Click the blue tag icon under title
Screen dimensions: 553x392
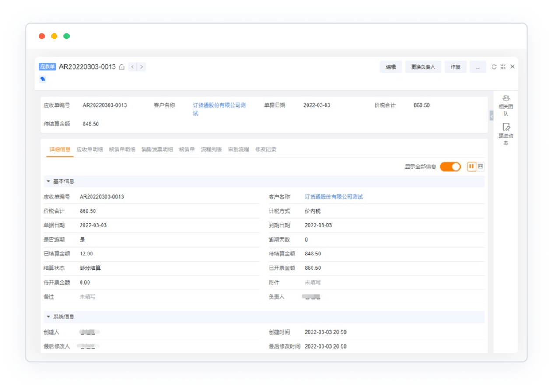click(42, 79)
